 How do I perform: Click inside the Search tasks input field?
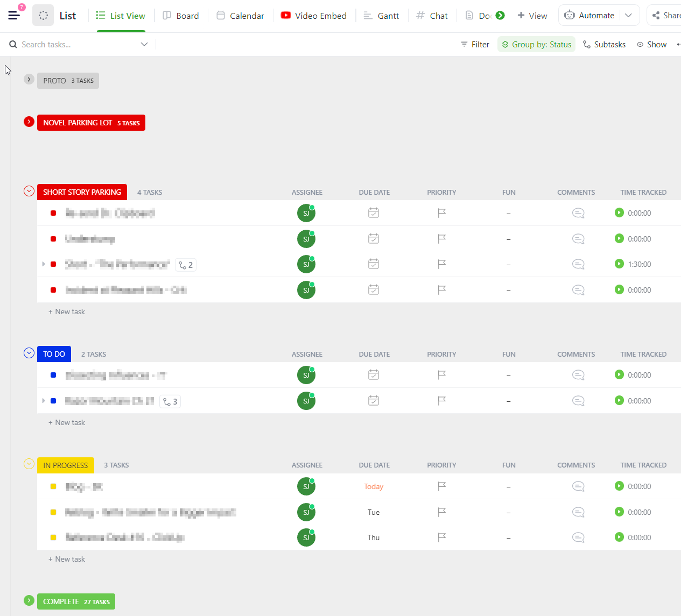pyautogui.click(x=70, y=44)
